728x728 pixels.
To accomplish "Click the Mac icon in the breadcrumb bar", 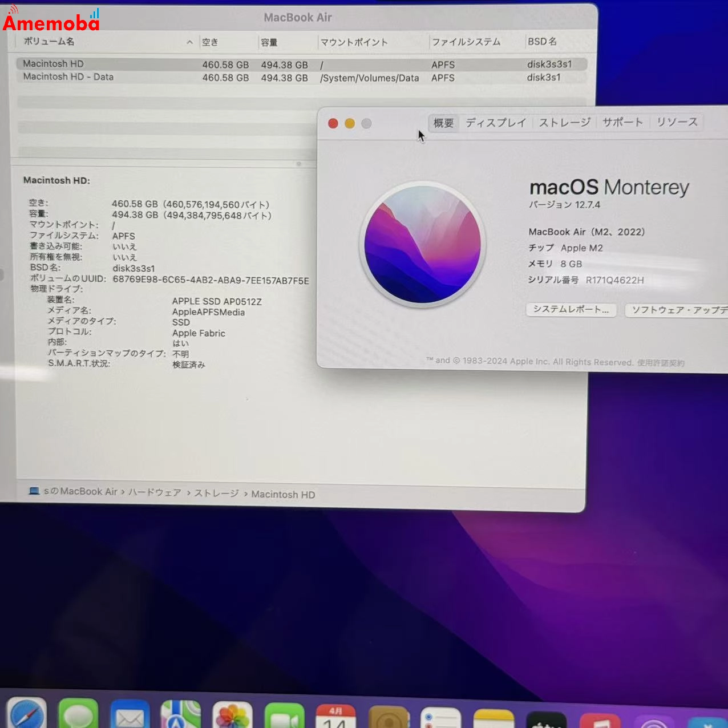I will point(34,491).
